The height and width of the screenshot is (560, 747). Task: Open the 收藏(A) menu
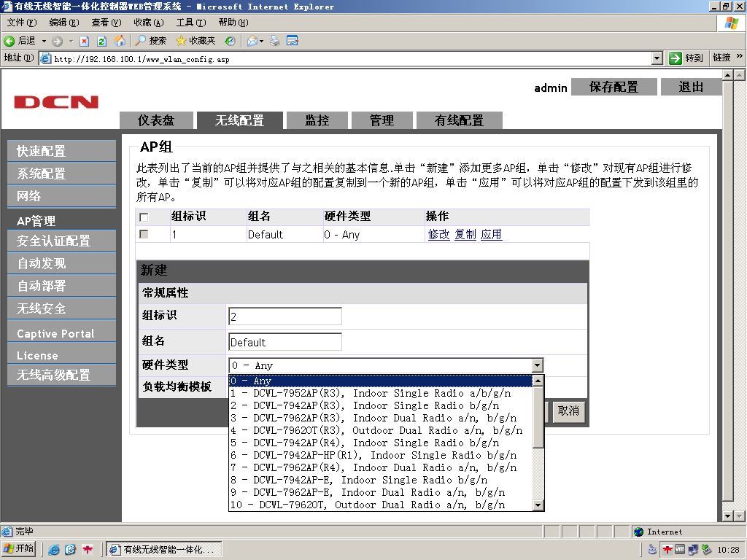149,23
